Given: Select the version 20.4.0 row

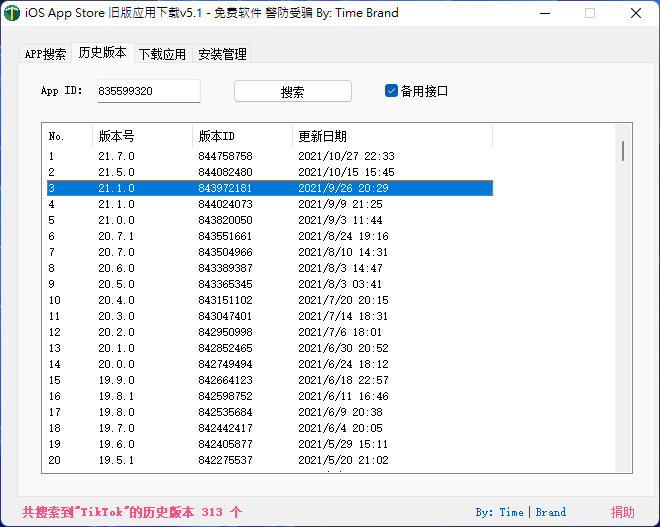Looking at the screenshot, I should tap(269, 300).
